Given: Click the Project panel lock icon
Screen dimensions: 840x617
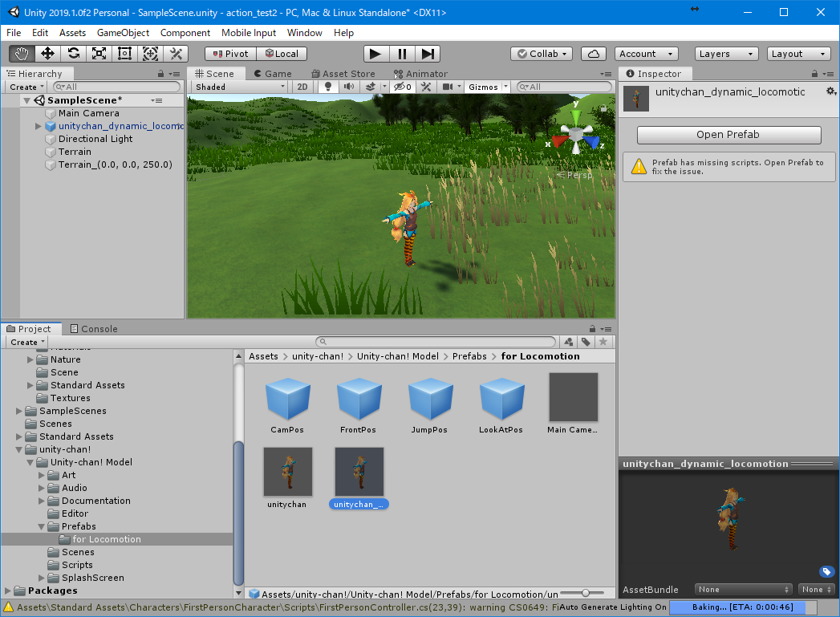Looking at the screenshot, I should (592, 329).
